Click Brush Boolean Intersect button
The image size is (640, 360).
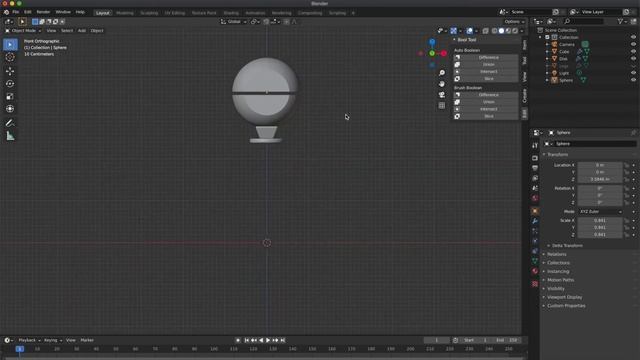485,109
